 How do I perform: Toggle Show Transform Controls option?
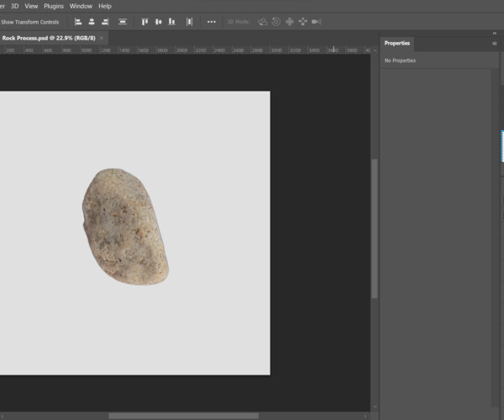click(30, 22)
